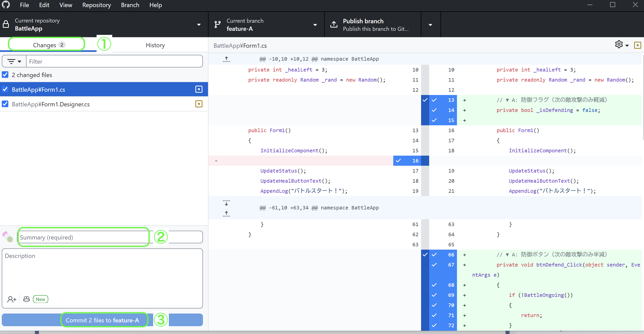Open diff settings gear icon
Image resolution: width=644 pixels, height=334 pixels.
tap(619, 45)
